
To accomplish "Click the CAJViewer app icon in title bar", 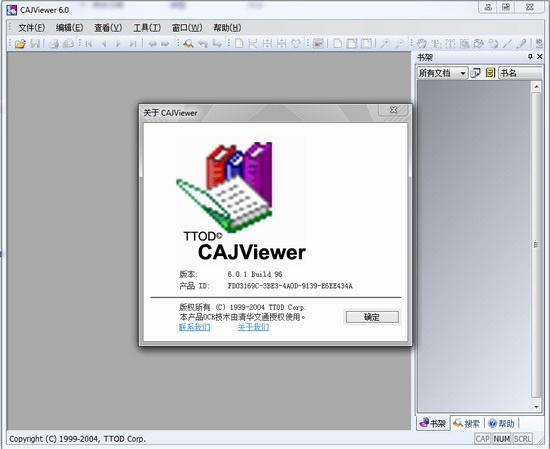I will (x=12, y=10).
